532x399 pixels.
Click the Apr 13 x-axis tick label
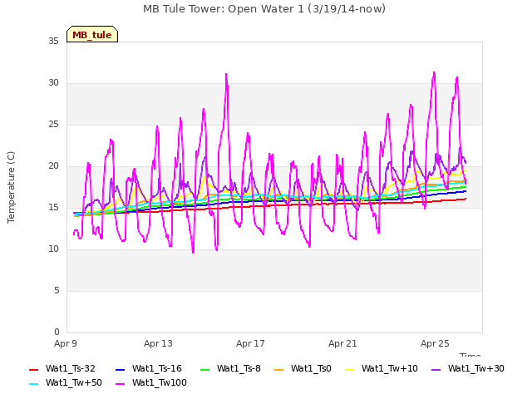(x=158, y=343)
